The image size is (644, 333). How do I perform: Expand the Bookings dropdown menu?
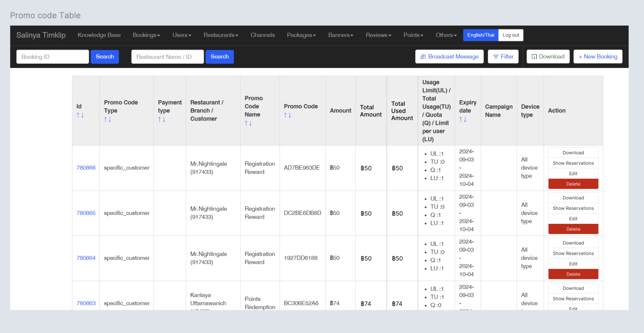click(146, 35)
